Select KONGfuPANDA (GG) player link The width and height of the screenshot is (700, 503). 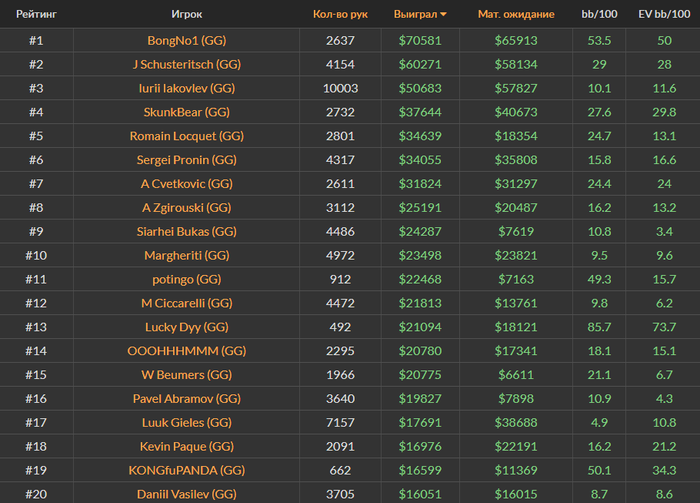[x=186, y=470]
